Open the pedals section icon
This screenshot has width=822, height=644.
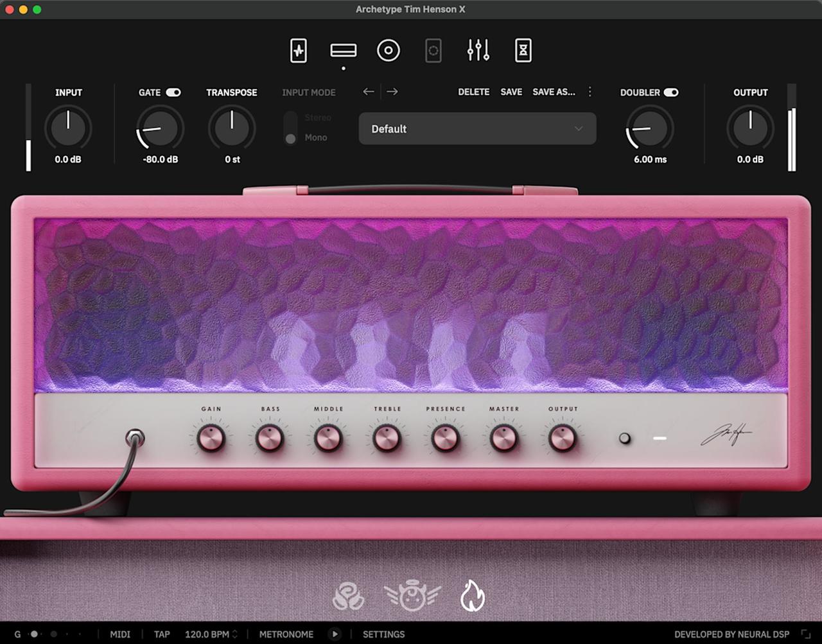coord(299,51)
